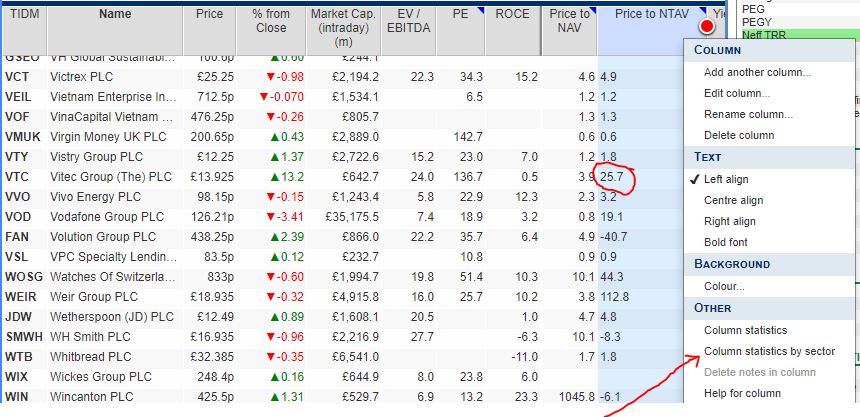Select 'Add another column...' menu entry
This screenshot has height=417, width=860.
[757, 72]
